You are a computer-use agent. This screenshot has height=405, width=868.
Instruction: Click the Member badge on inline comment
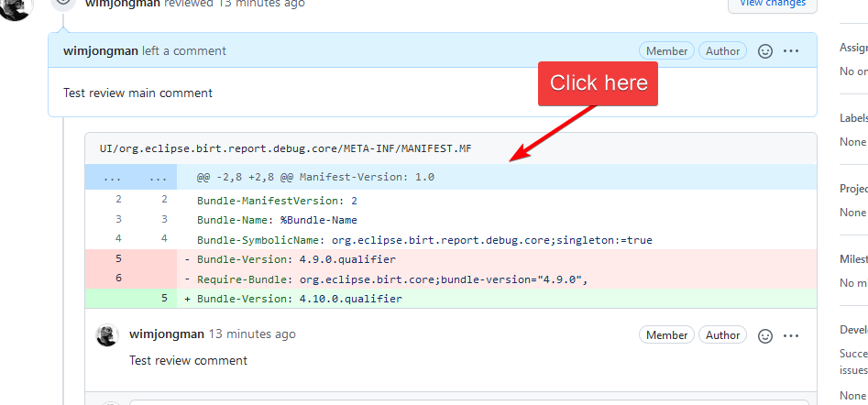click(x=666, y=335)
